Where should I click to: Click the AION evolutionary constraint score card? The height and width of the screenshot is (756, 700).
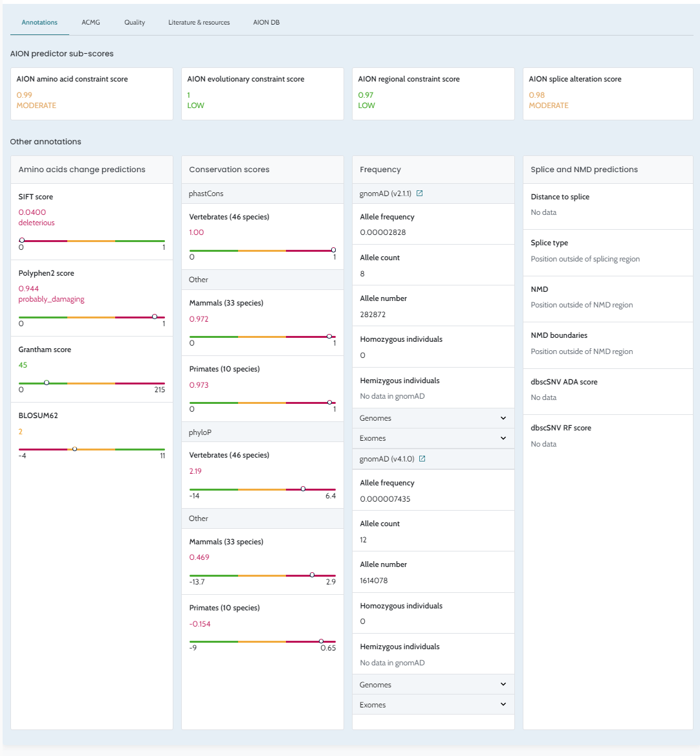coord(262,94)
